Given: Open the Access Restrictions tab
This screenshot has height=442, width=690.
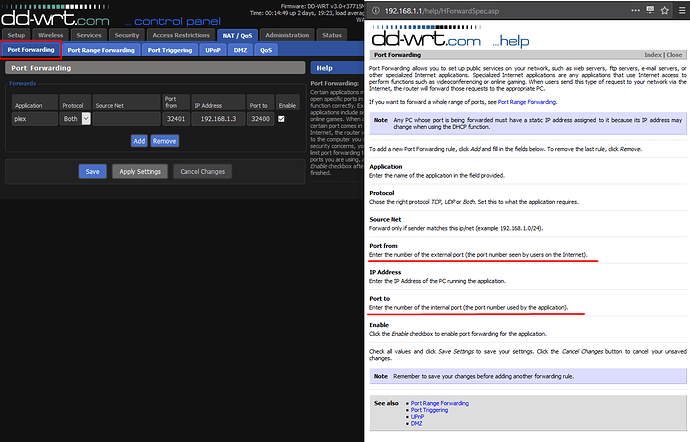Looking at the screenshot, I should [x=181, y=35].
